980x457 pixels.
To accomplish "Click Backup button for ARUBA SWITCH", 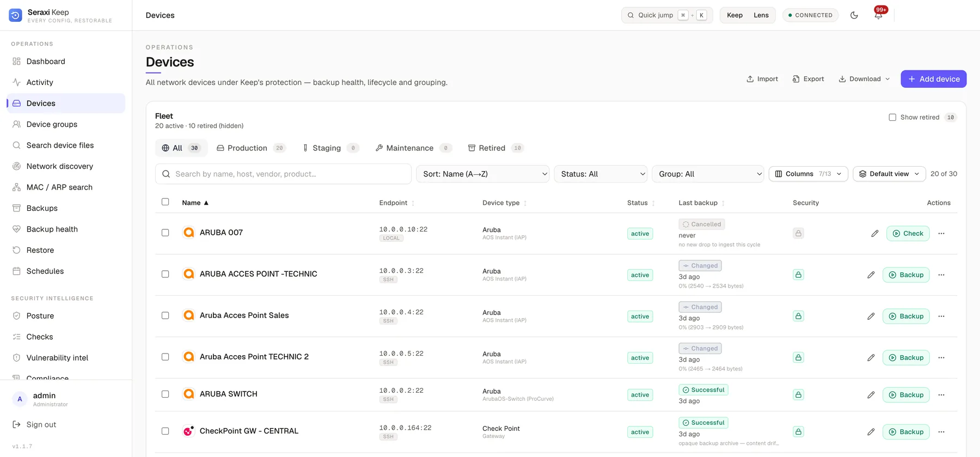I will [906, 395].
